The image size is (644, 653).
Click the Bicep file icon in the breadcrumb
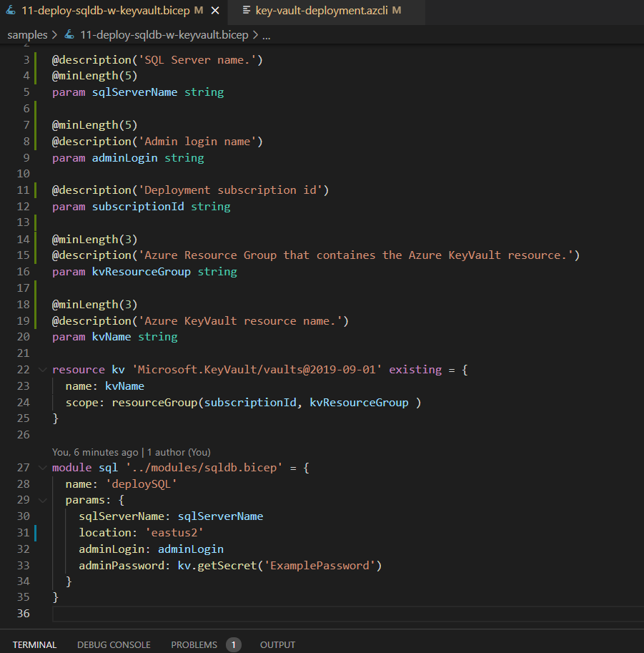[x=69, y=34]
